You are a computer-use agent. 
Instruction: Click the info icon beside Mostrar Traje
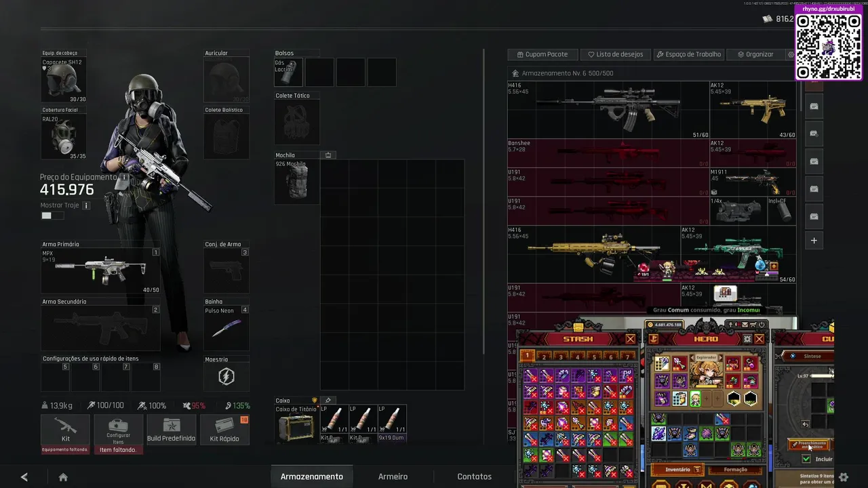coord(85,205)
